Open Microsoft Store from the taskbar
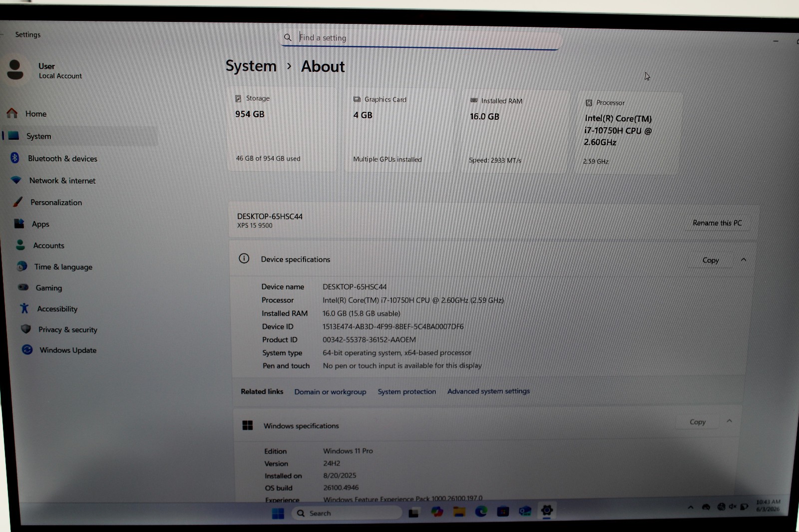 point(503,511)
